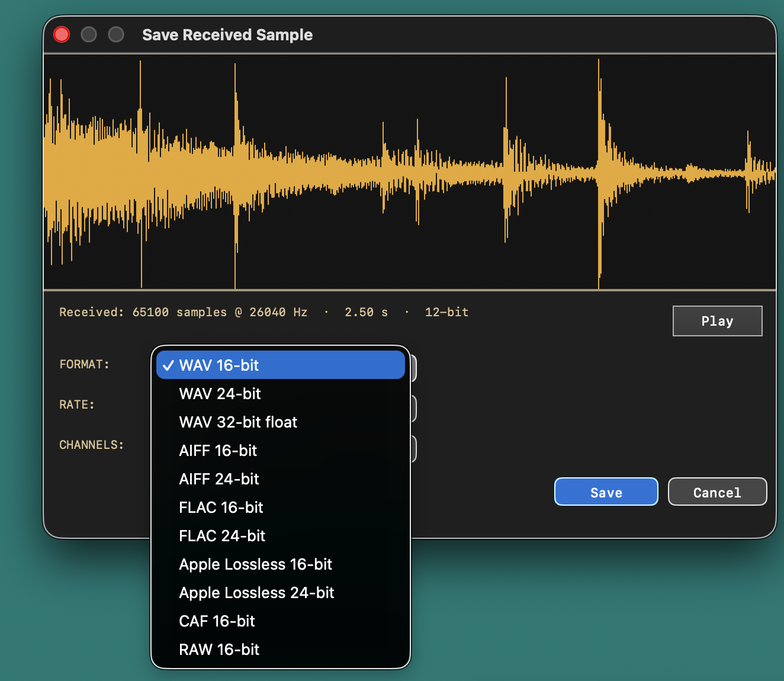The image size is (784, 681).
Task: Choose AIFF 24-bit in the menu
Action: [x=281, y=478]
